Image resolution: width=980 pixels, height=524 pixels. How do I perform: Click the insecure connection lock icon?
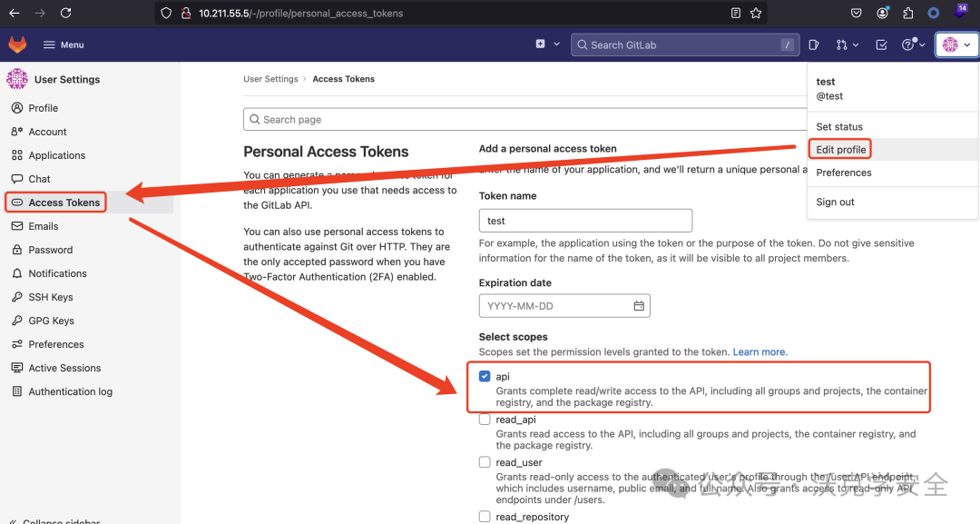[x=186, y=13]
